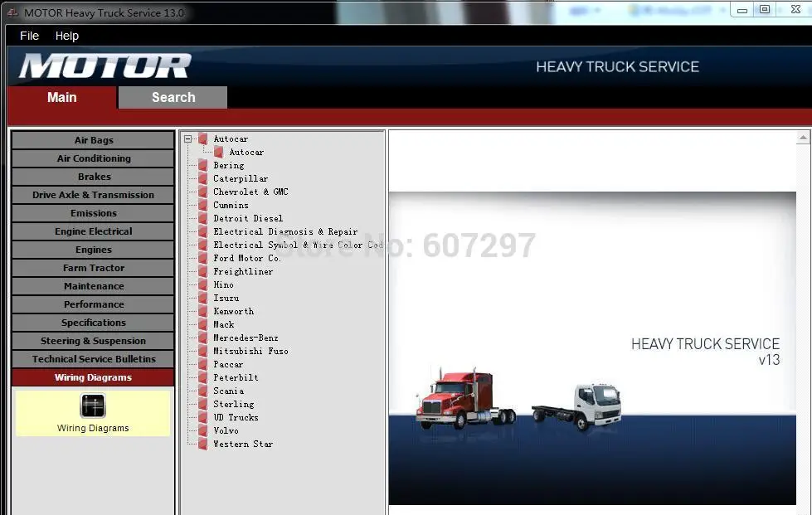Select the Western Star label in tree
This screenshot has width=812, height=515.
click(x=243, y=444)
